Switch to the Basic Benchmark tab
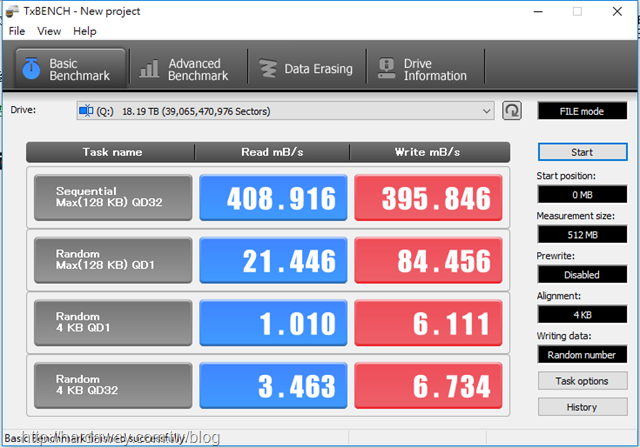The width and height of the screenshot is (640, 448). pos(70,69)
